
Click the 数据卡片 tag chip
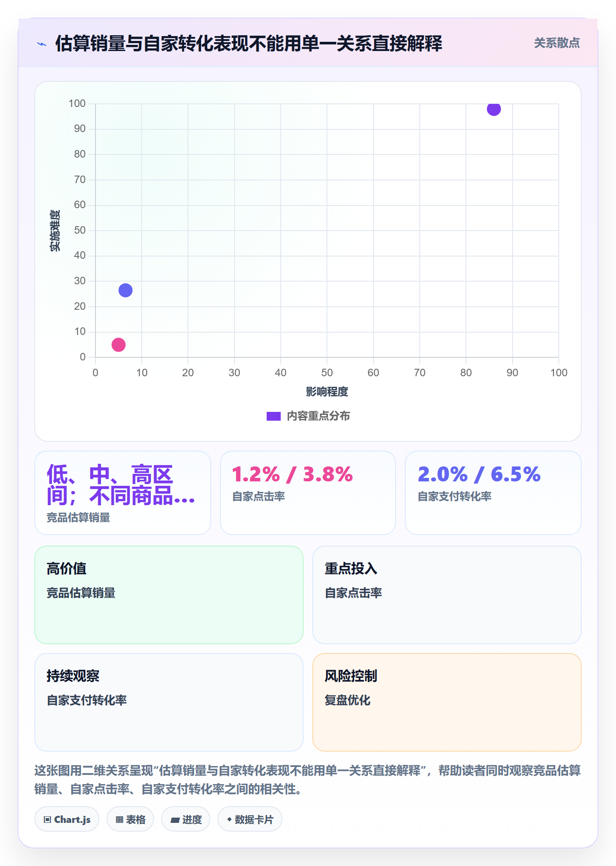point(250,819)
